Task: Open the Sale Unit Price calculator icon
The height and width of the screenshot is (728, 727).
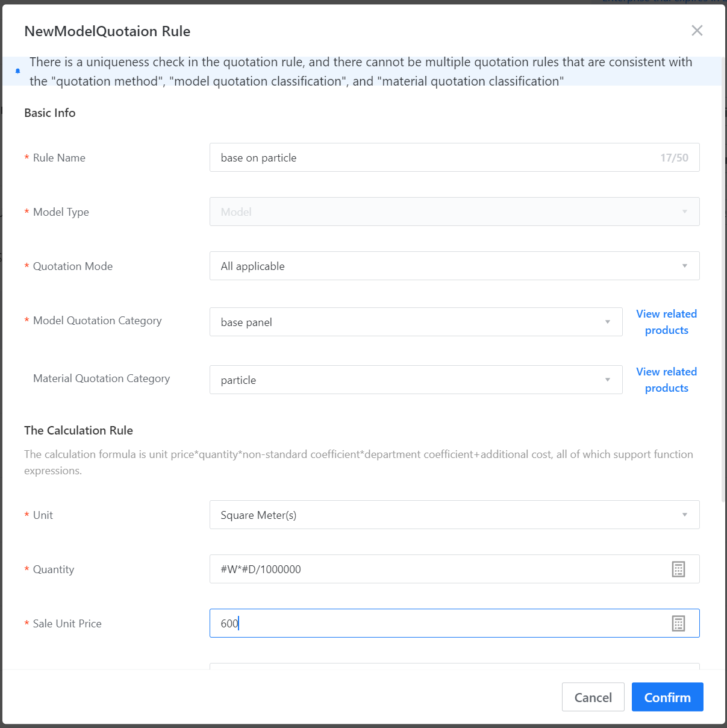Action: tap(678, 623)
